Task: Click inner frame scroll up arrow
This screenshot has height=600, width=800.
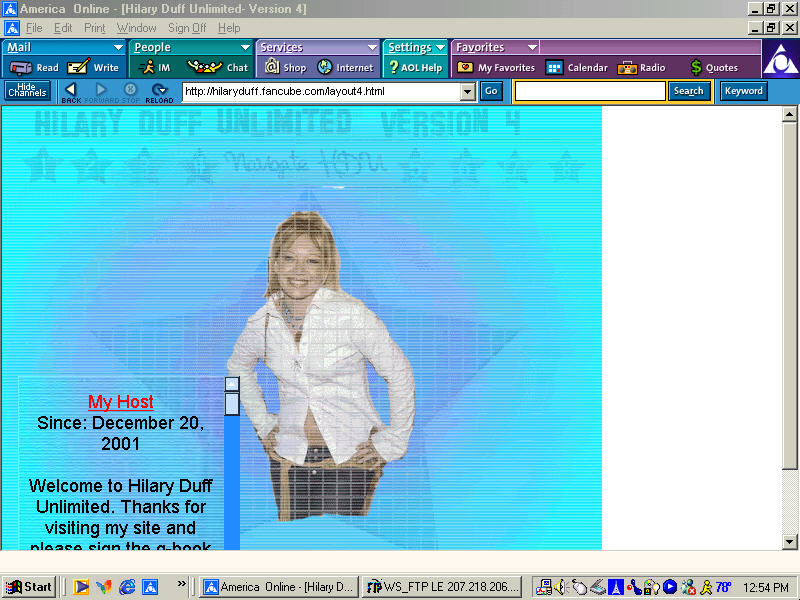Action: point(232,384)
